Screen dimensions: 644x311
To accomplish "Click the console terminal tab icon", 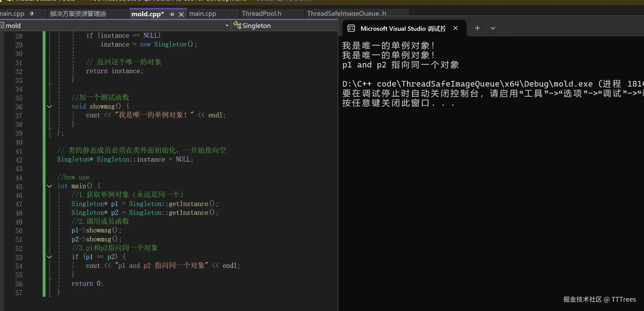I will tap(351, 28).
